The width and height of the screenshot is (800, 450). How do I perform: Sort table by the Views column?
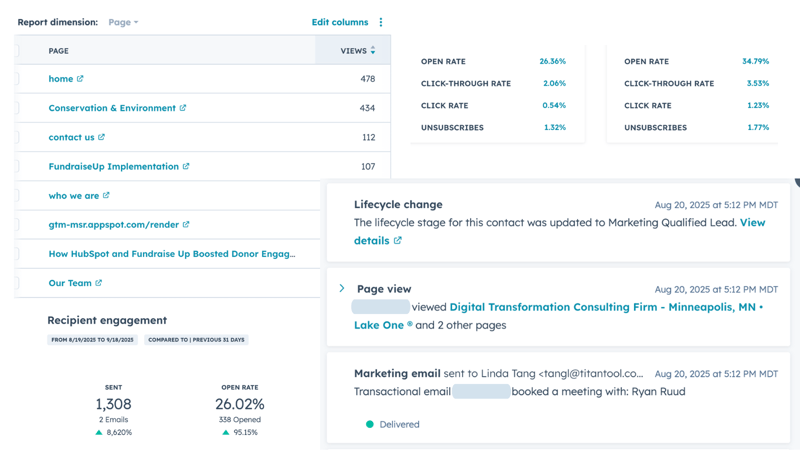pos(357,50)
